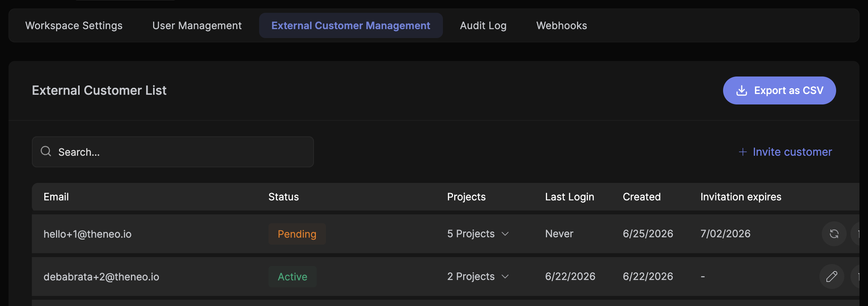Select the debabrata+2@theneo.io email cell
This screenshot has width=868, height=306.
point(101,277)
